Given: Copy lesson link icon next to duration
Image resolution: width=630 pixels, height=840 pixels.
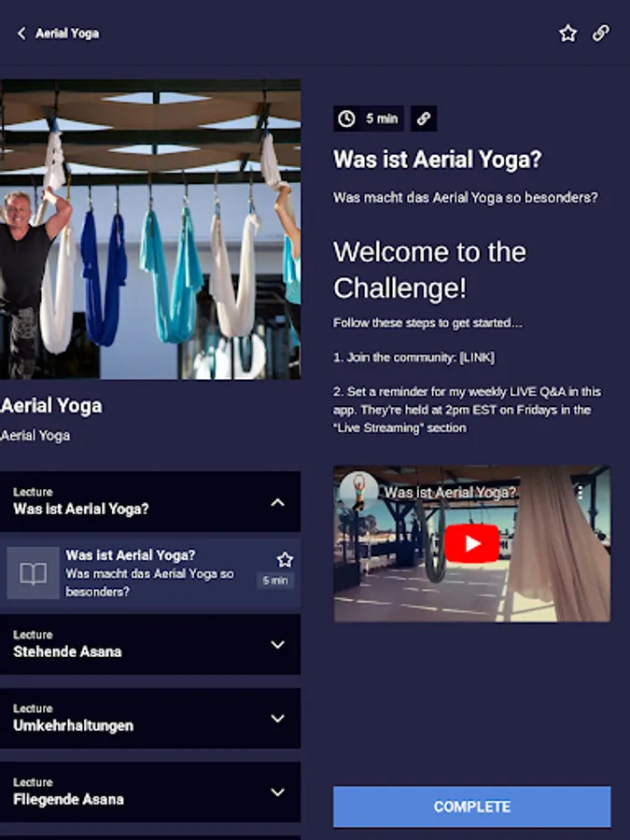Looking at the screenshot, I should click(424, 119).
